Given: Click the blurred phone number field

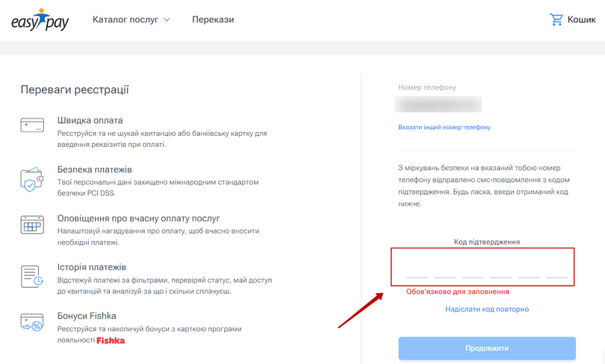Looking at the screenshot, I should pyautogui.click(x=438, y=104).
